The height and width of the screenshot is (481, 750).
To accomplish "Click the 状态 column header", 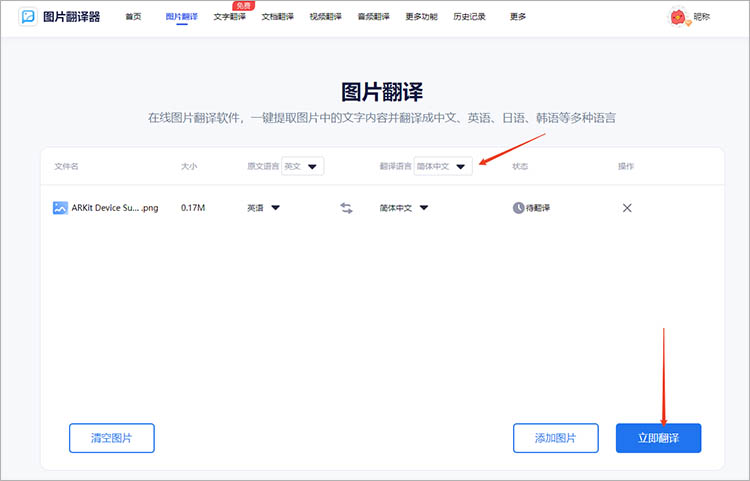I will (520, 166).
